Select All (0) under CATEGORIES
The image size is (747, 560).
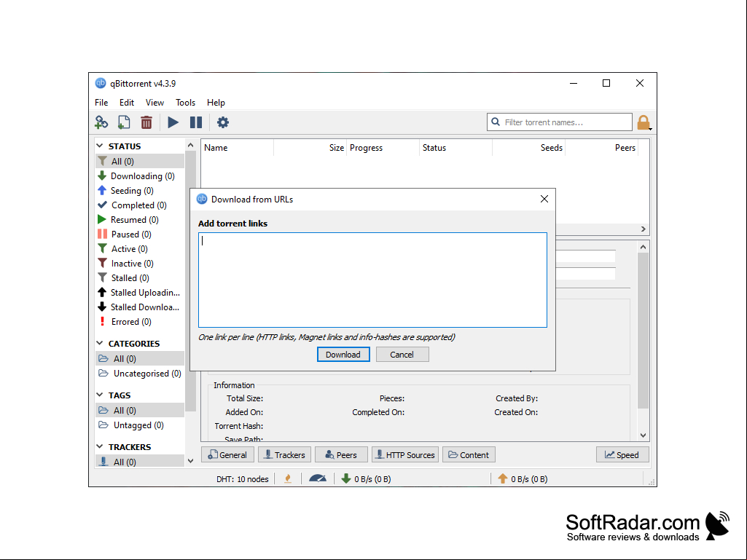point(140,358)
